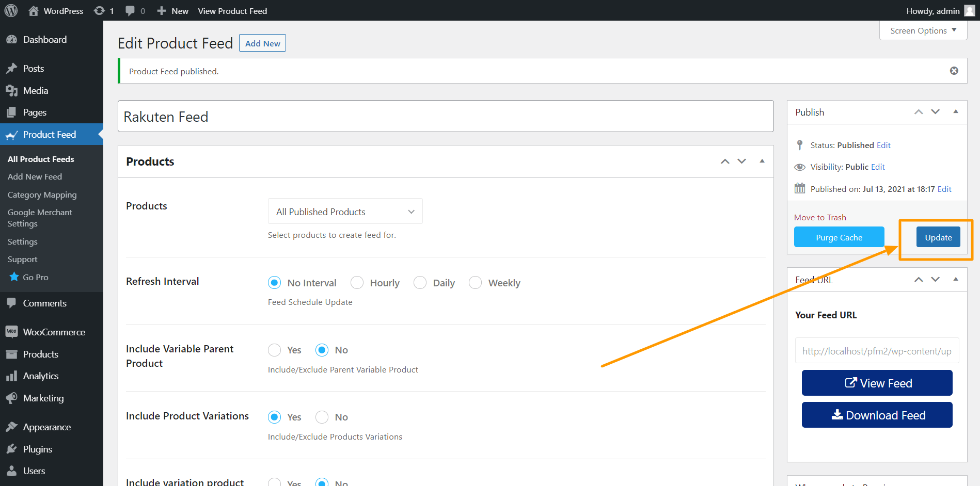Open Category Mapping submenu item
Viewport: 980px width, 486px height.
coord(42,195)
